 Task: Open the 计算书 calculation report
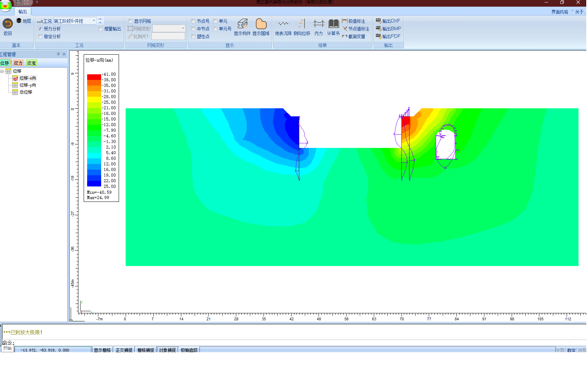pos(333,27)
